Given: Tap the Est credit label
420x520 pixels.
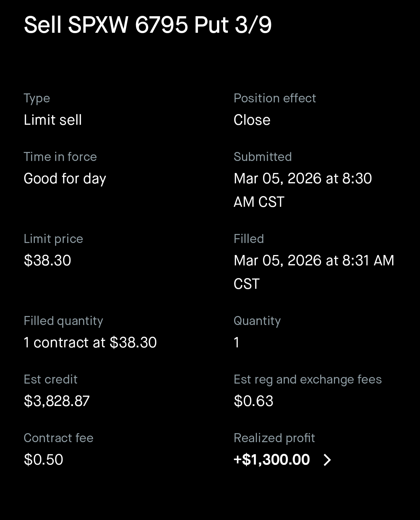Looking at the screenshot, I should (51, 379).
